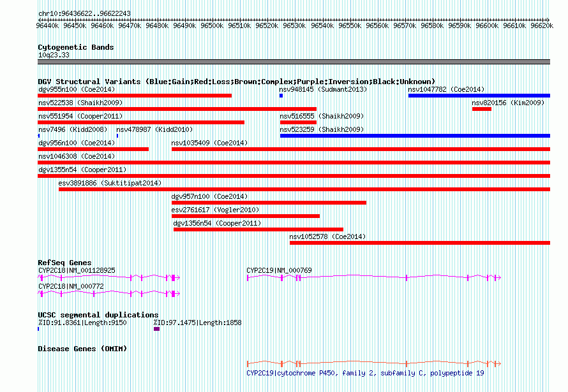The image size is (568, 392).
Task: Open the nsv522538 (Shaikh2009) variant label
Action: point(80,103)
